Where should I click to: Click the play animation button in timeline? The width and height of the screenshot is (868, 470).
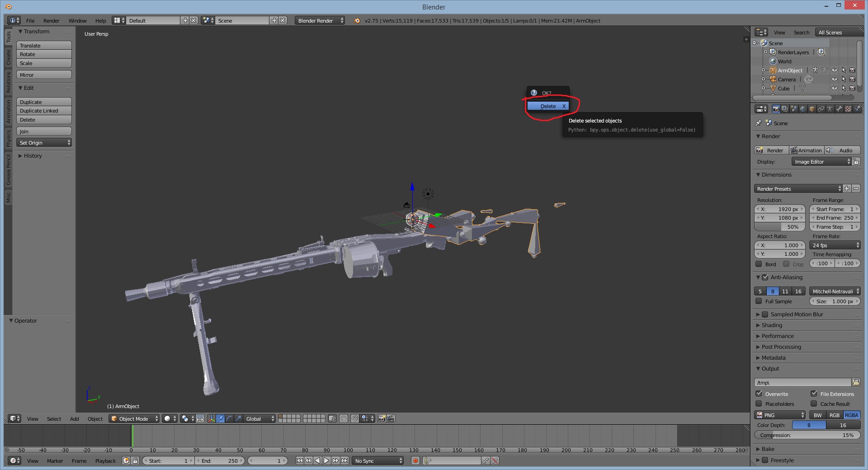tap(326, 461)
